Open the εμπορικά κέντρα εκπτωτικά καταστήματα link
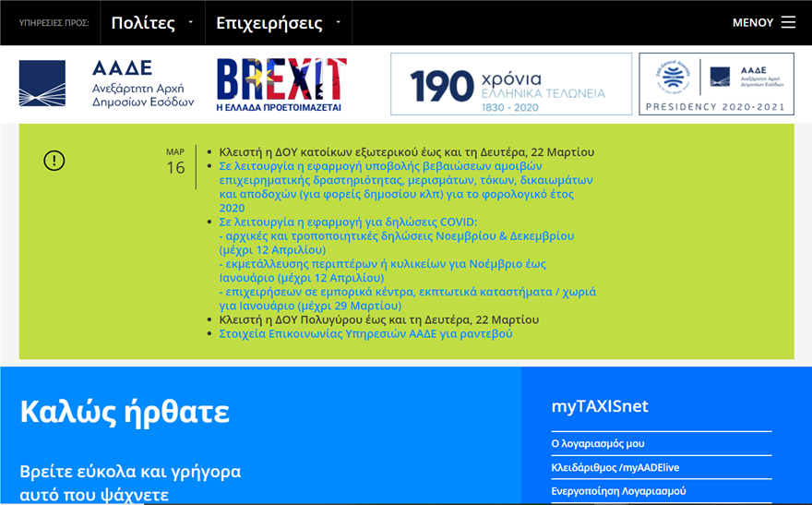812x505 pixels. (x=407, y=298)
